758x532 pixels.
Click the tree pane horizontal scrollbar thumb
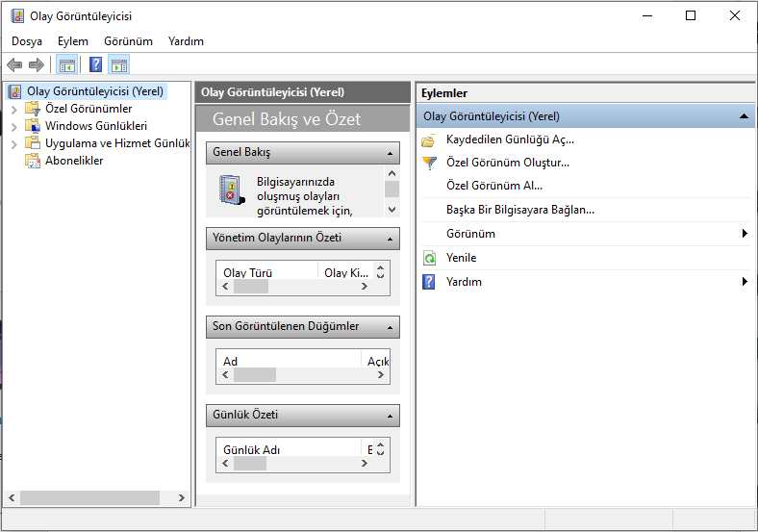click(89, 497)
